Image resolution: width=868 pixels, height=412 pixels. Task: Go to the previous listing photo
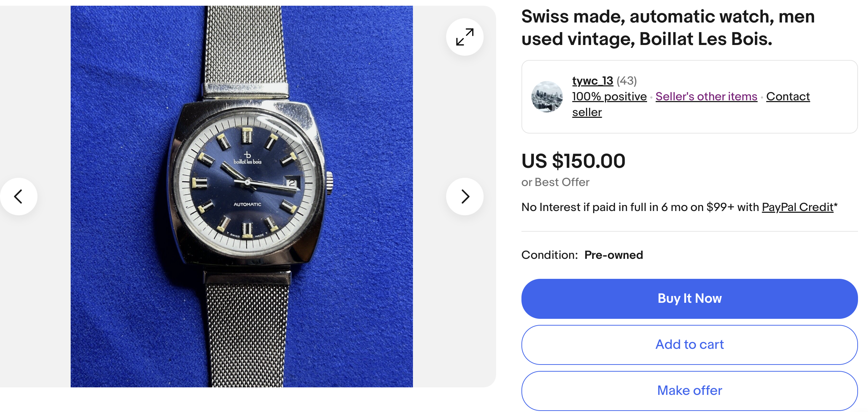pyautogui.click(x=19, y=196)
